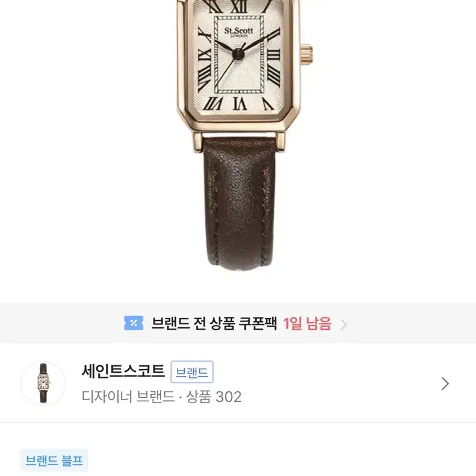Select the 디자이너 브랜드 · 상품 302 subtitle
Image resolution: width=476 pixels, height=476 pixels.
pos(161,397)
